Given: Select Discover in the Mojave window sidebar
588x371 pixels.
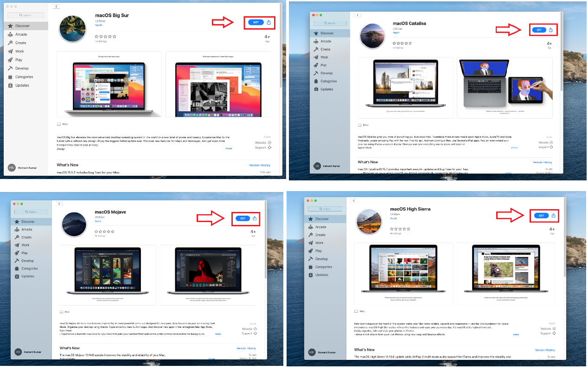Looking at the screenshot, I should click(x=28, y=222).
